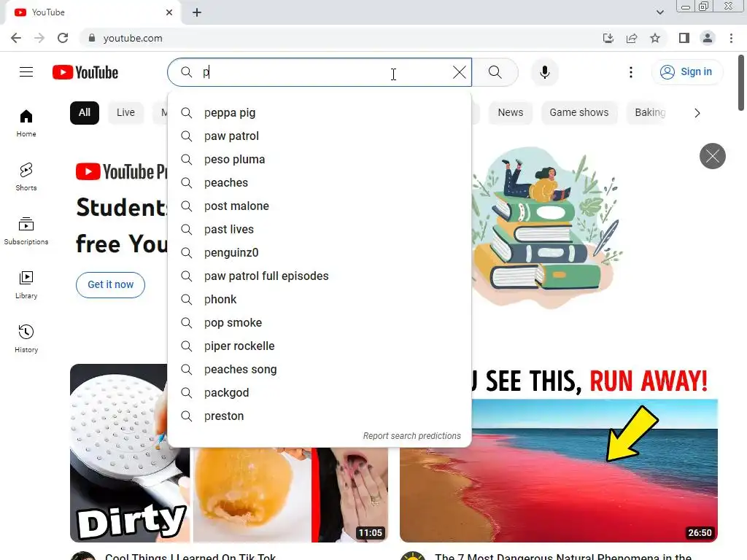Screen dimensions: 747x560
Task: Click the share page icon in the address bar
Action: point(632,38)
